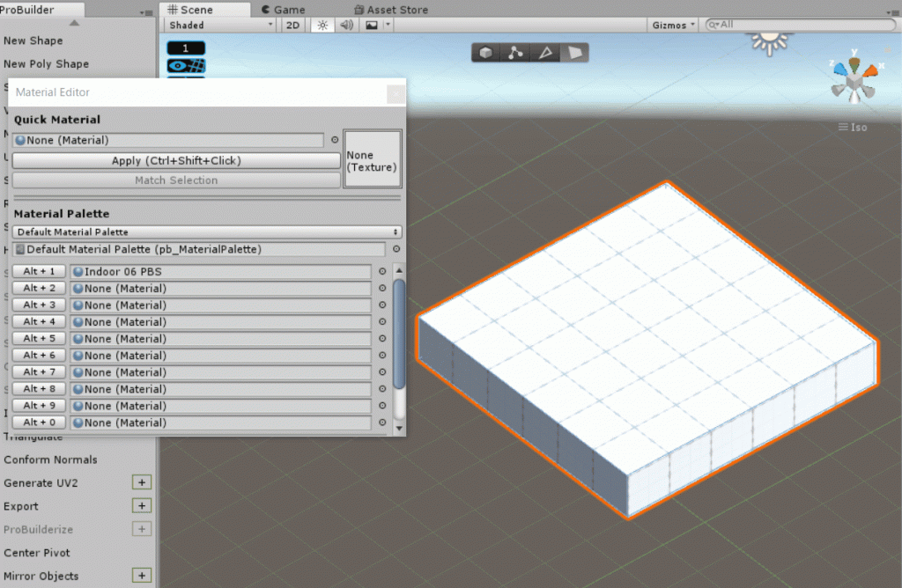
Task: Click New Poly Shape in ProBuilder panel
Action: [46, 64]
